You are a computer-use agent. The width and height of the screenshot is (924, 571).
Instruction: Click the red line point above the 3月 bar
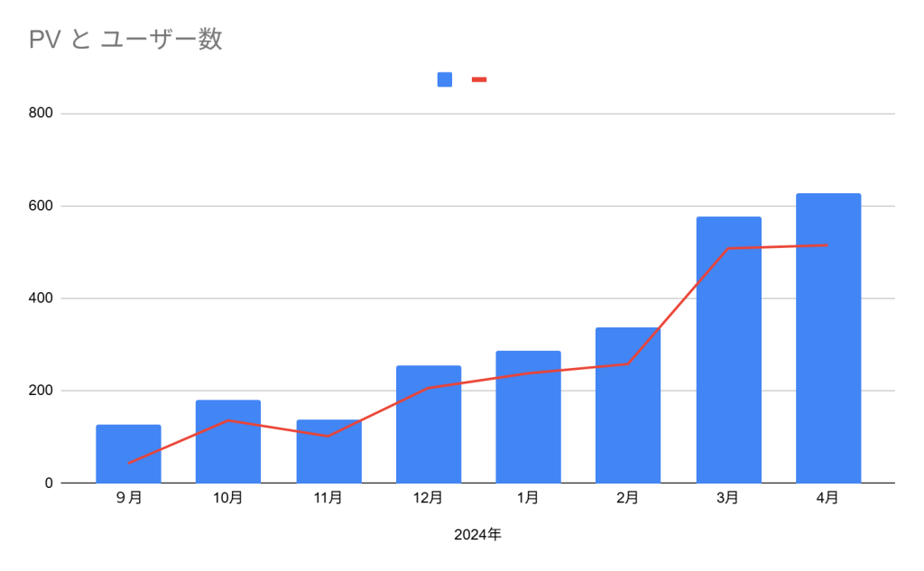coord(728,248)
